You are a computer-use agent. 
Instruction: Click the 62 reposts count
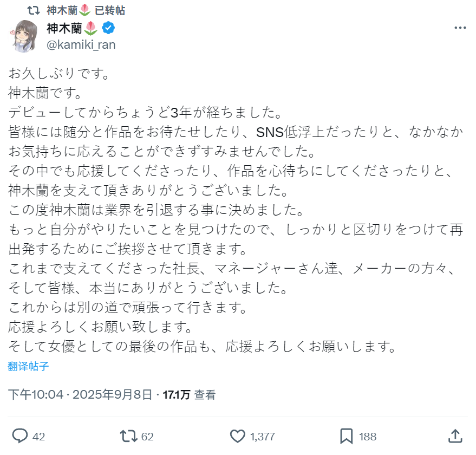(x=147, y=437)
